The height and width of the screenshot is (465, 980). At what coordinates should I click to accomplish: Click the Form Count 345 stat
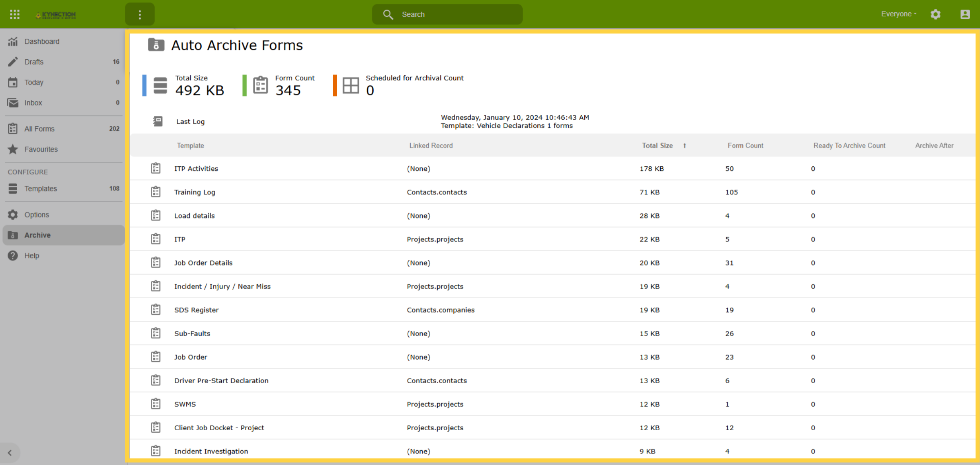coord(279,85)
